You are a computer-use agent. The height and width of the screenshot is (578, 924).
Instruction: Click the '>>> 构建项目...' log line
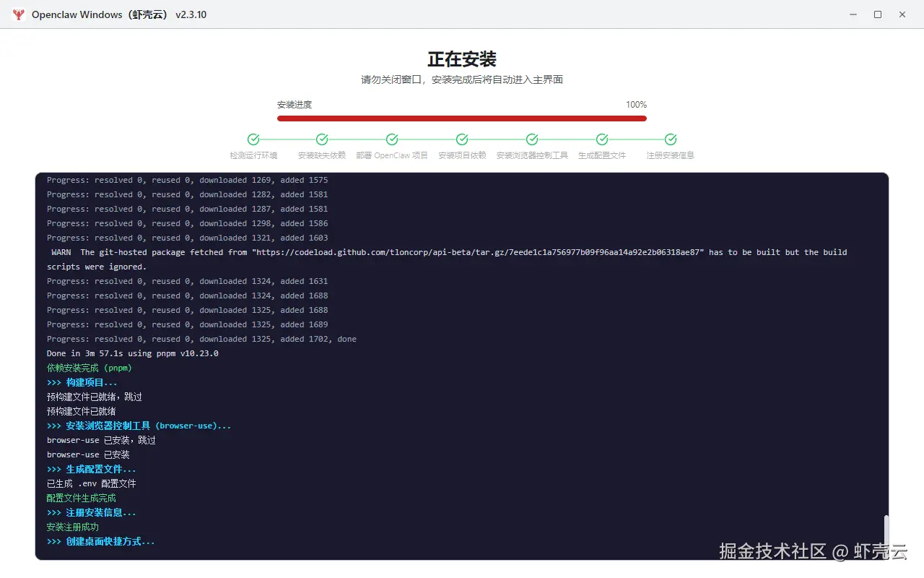point(82,382)
